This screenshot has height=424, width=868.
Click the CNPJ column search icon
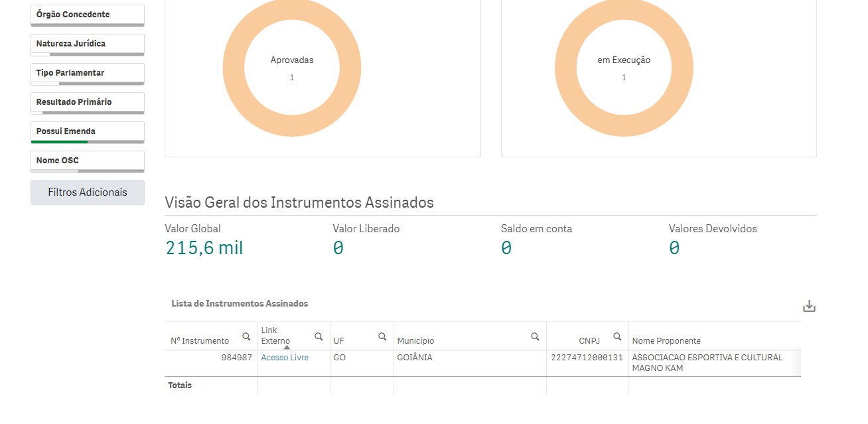tap(617, 337)
